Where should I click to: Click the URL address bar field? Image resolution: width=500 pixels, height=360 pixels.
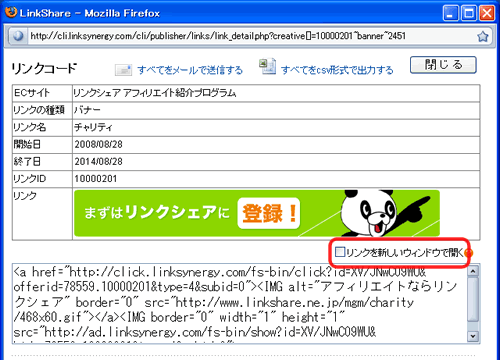(250, 36)
